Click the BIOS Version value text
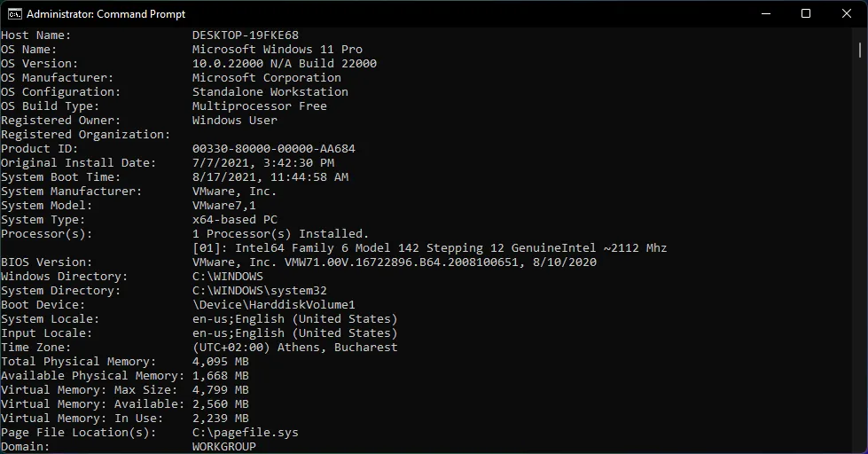 point(395,262)
